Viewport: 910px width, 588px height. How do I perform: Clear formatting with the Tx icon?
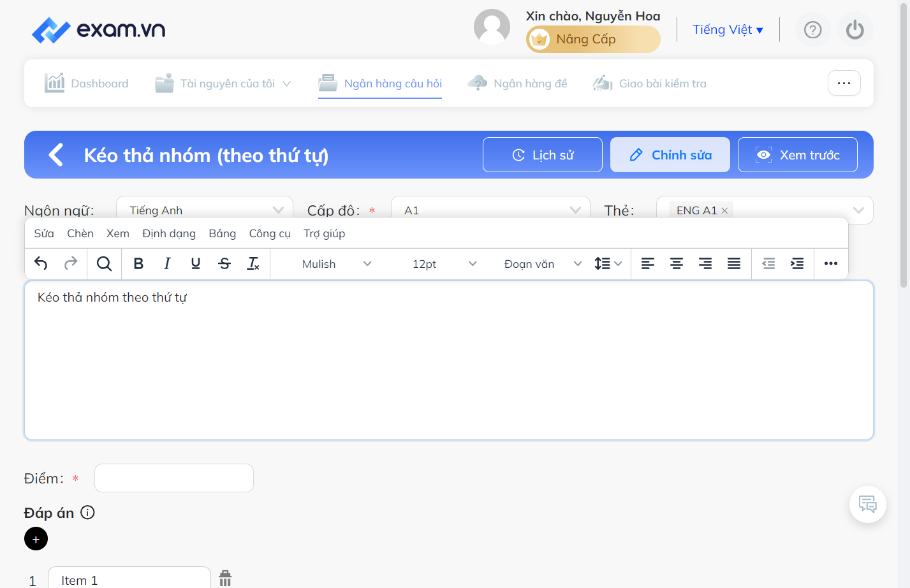point(253,263)
